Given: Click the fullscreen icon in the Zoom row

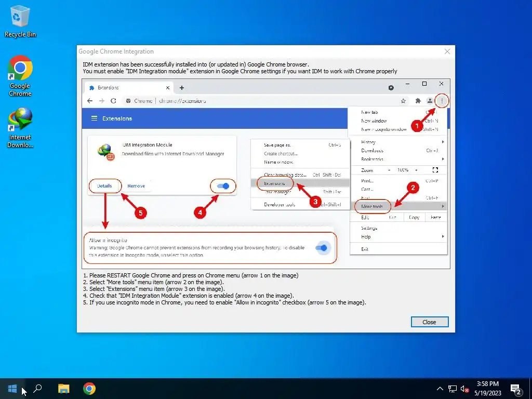Looking at the screenshot, I should point(435,170).
